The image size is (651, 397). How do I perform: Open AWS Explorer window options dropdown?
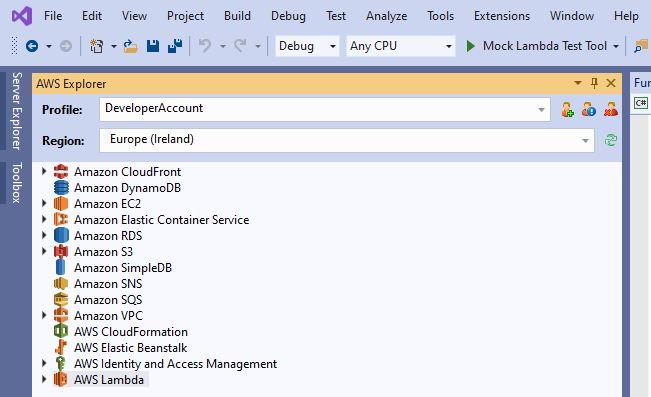click(x=578, y=83)
